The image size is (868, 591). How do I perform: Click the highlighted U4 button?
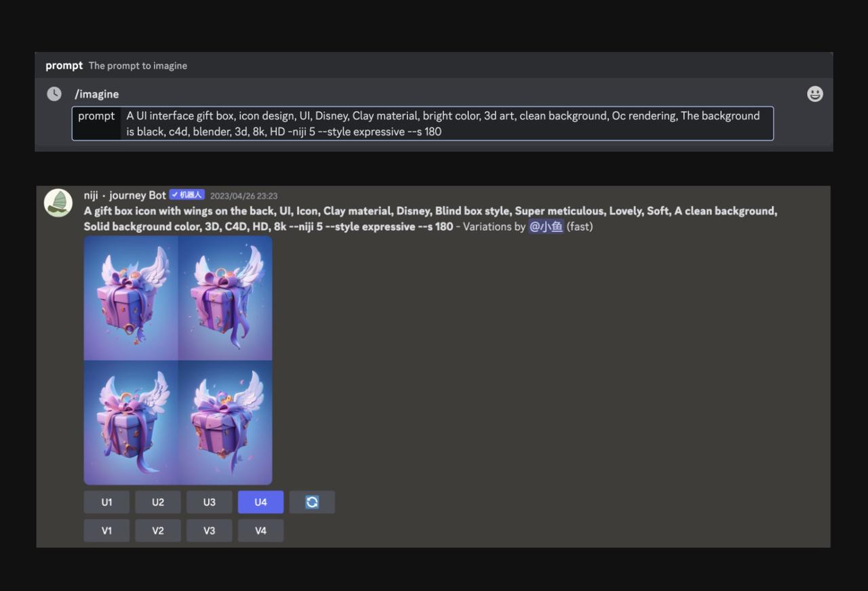[260, 502]
